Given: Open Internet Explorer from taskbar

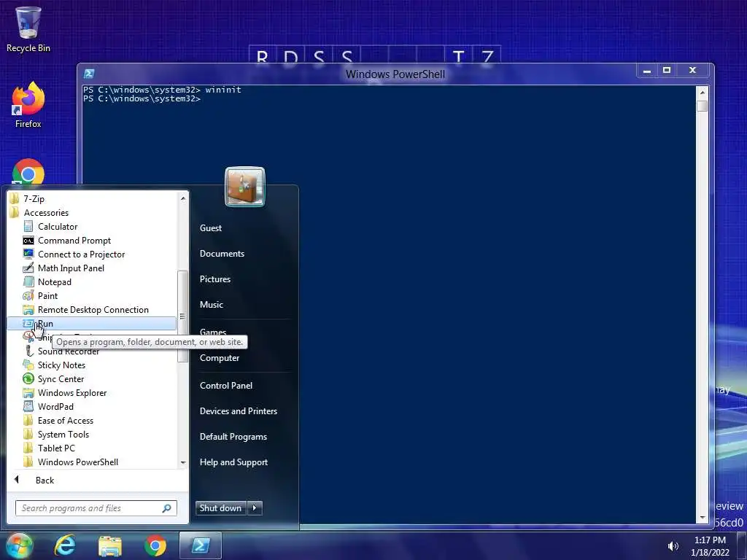Looking at the screenshot, I should [x=65, y=545].
